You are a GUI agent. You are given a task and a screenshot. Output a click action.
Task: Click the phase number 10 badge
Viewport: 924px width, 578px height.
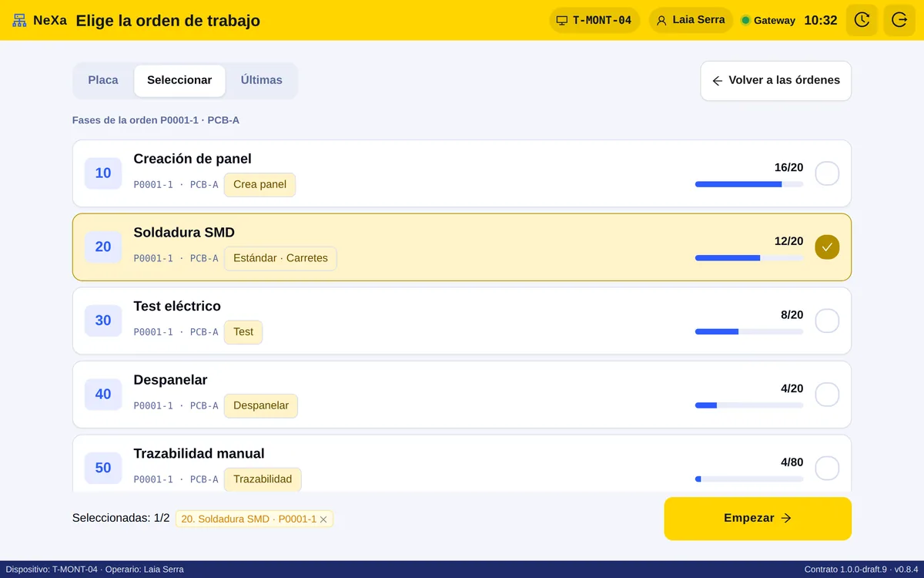tap(103, 173)
